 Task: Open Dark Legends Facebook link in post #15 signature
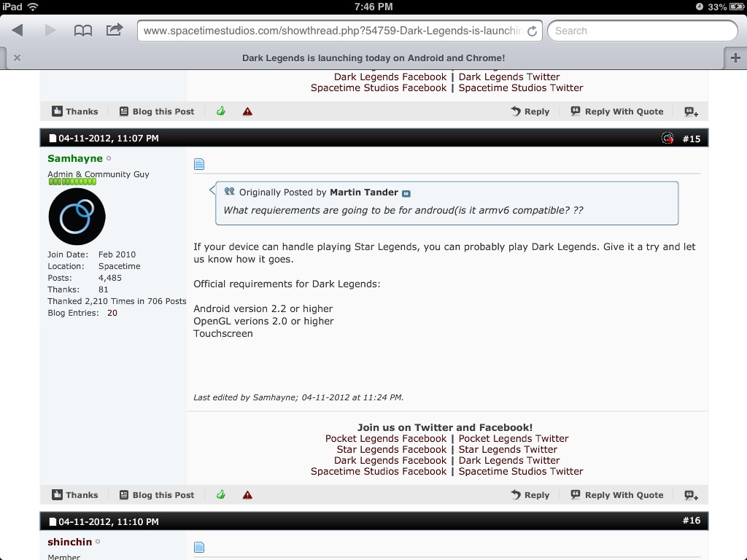(x=390, y=460)
